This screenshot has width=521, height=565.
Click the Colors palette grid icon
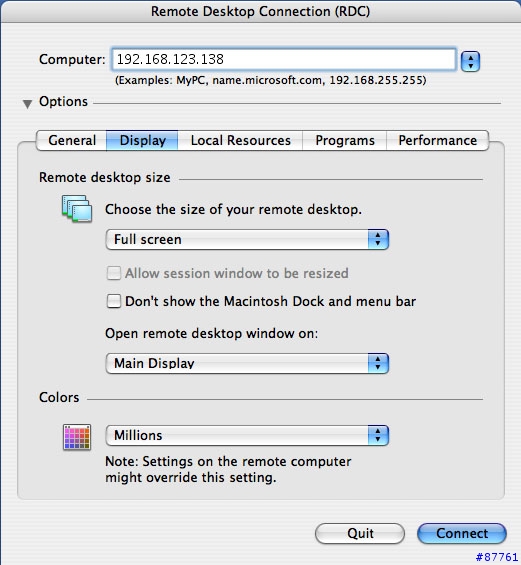(77, 437)
